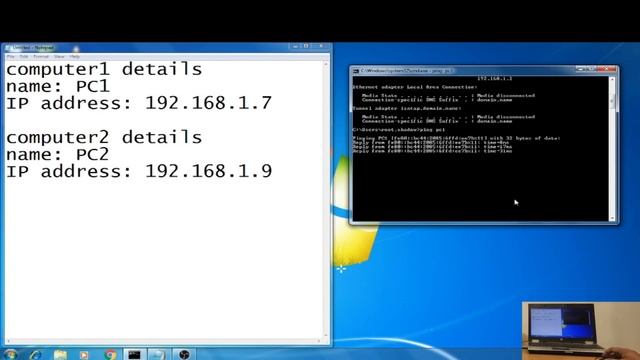
Task: Click the Notepad window title bar text
Action: click(34, 48)
